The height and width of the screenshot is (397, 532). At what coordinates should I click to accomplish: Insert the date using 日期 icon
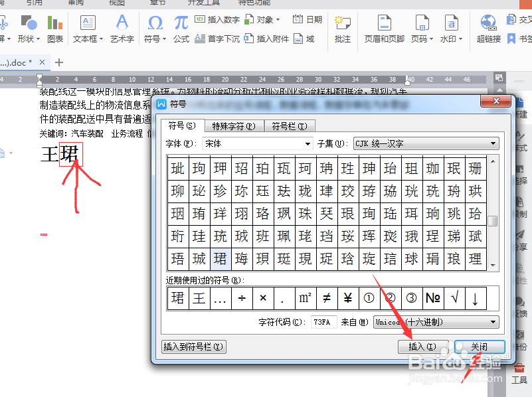307,19
